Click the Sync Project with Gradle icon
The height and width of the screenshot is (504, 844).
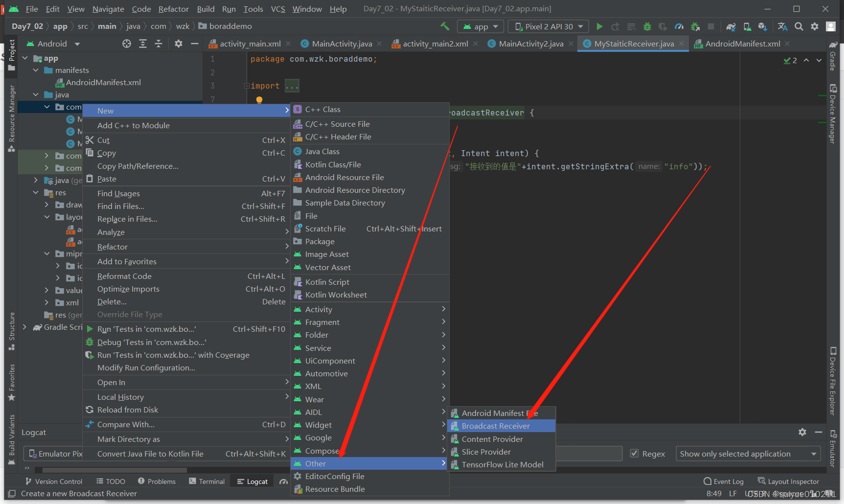pyautogui.click(x=731, y=26)
